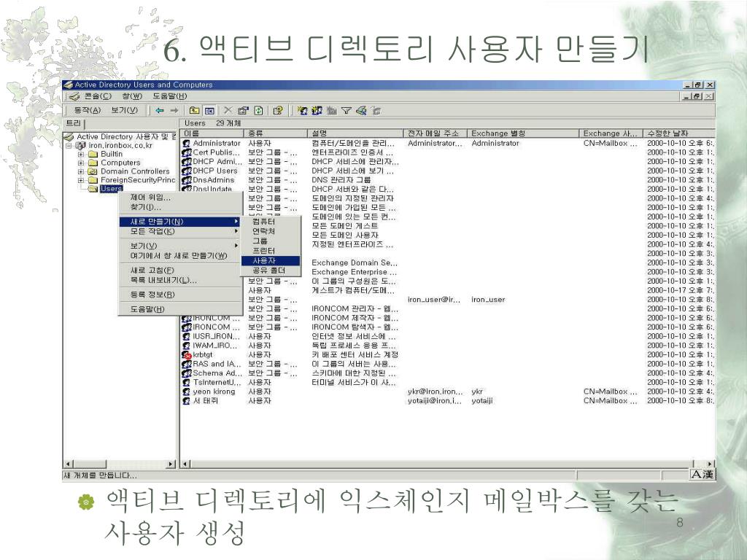747x560 pixels.
Task: Choose 제어 위임... in context menu
Action: (x=180, y=197)
